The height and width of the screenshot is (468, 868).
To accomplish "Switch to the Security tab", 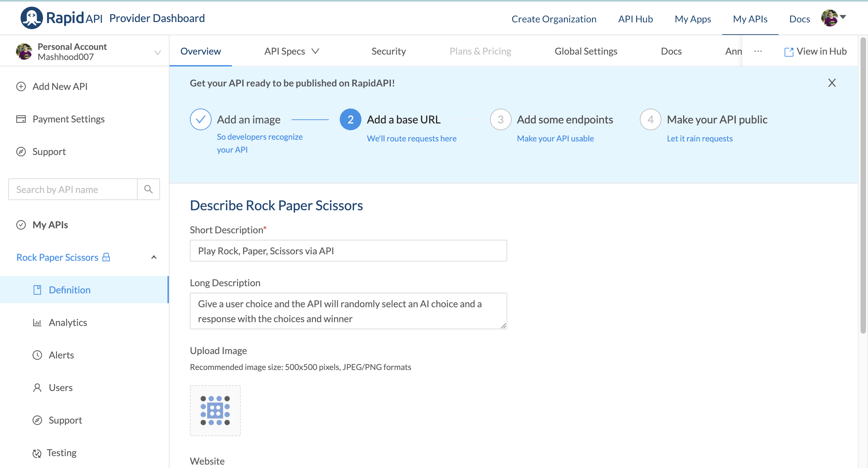I will click(389, 51).
